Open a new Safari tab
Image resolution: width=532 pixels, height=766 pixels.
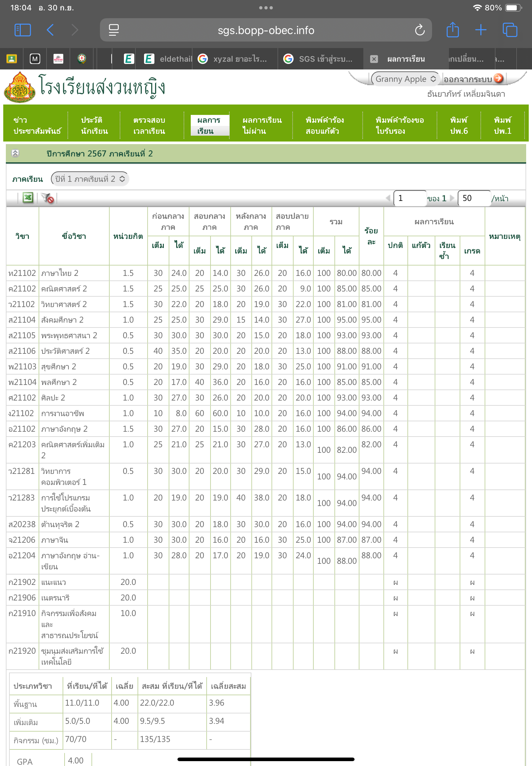(480, 30)
